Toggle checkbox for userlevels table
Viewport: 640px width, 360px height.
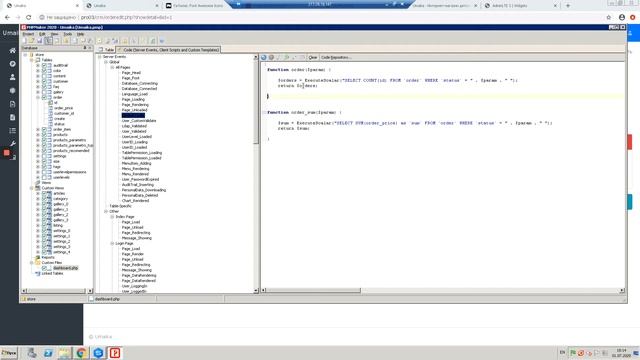click(x=44, y=178)
